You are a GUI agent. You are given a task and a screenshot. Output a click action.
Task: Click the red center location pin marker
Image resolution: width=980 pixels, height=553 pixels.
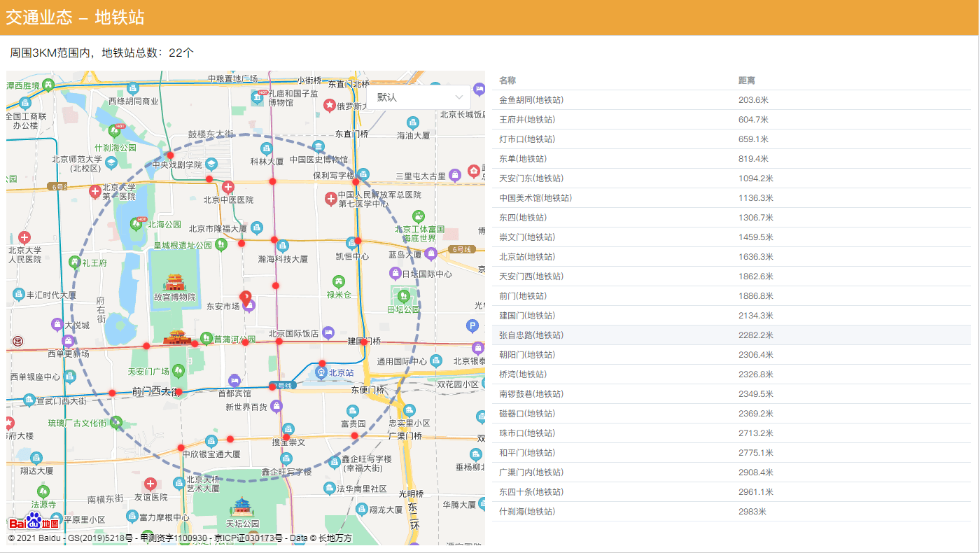tap(245, 298)
